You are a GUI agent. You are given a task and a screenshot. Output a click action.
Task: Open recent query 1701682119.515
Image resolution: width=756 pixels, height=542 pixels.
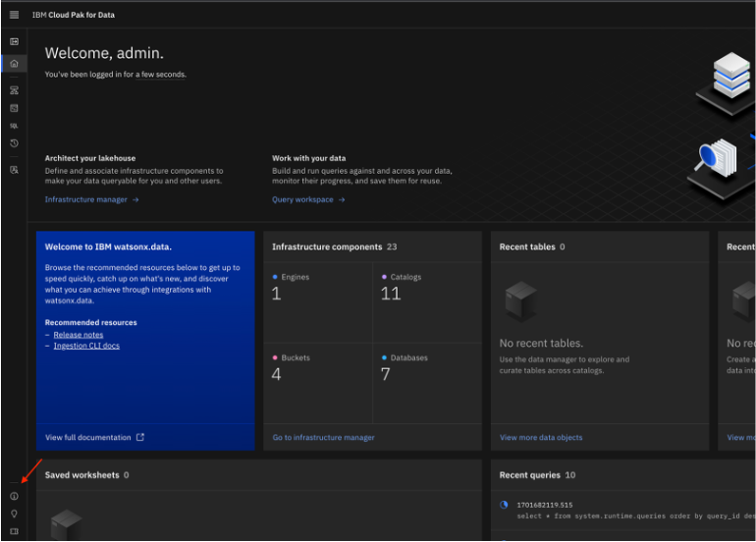542,505
